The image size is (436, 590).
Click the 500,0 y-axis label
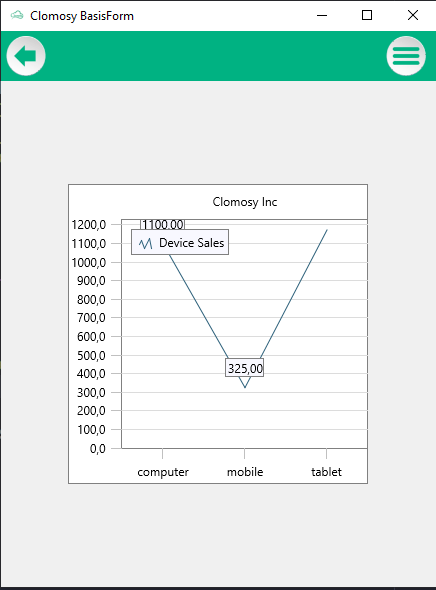pyautogui.click(x=91, y=355)
